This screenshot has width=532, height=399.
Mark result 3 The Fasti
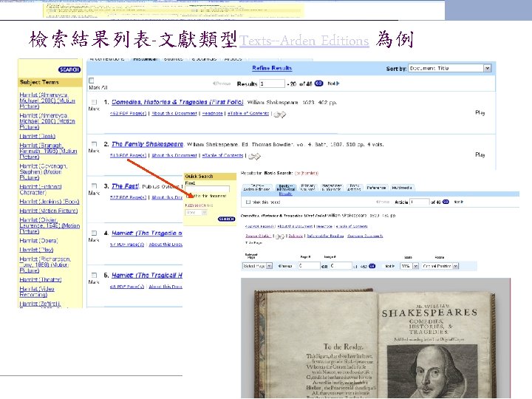click(x=94, y=186)
